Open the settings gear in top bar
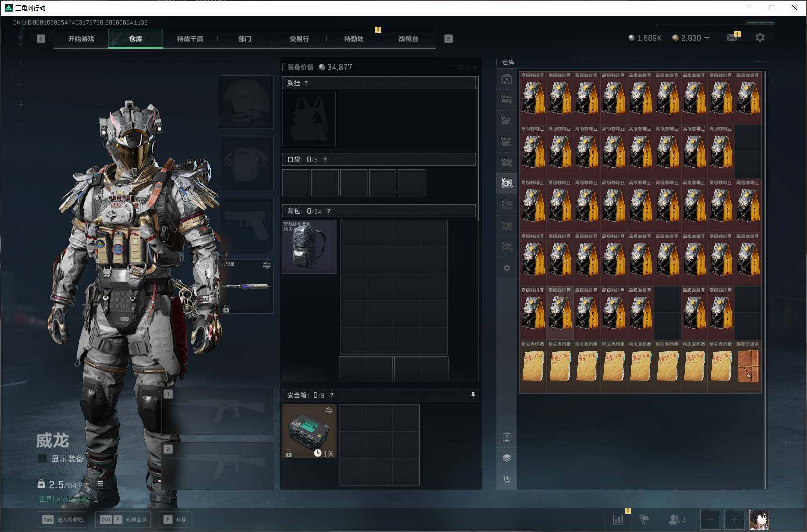Image resolution: width=807 pixels, height=532 pixels. click(760, 38)
